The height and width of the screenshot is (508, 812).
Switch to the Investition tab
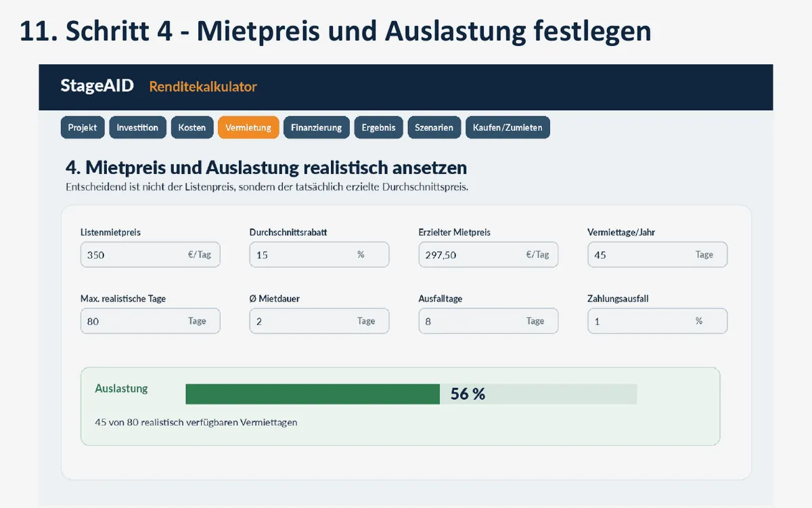[x=137, y=127]
